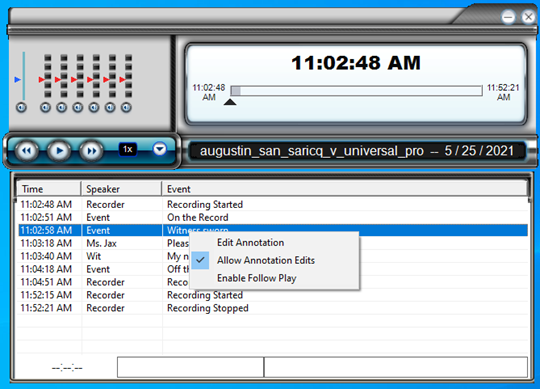Click the checkmark beside Allow Annotation Edits
Image resolution: width=540 pixels, height=389 pixels.
click(200, 260)
